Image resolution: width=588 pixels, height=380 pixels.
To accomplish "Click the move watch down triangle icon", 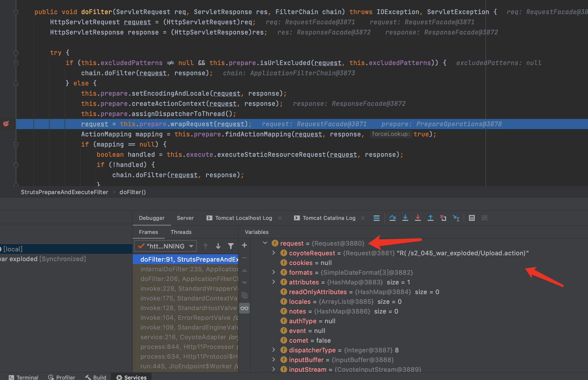I will 244,283.
